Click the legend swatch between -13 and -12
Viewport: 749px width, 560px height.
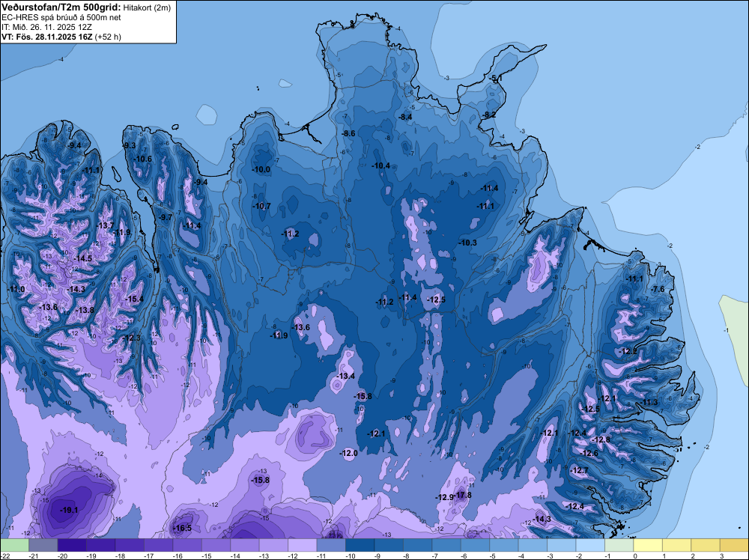coord(273,545)
